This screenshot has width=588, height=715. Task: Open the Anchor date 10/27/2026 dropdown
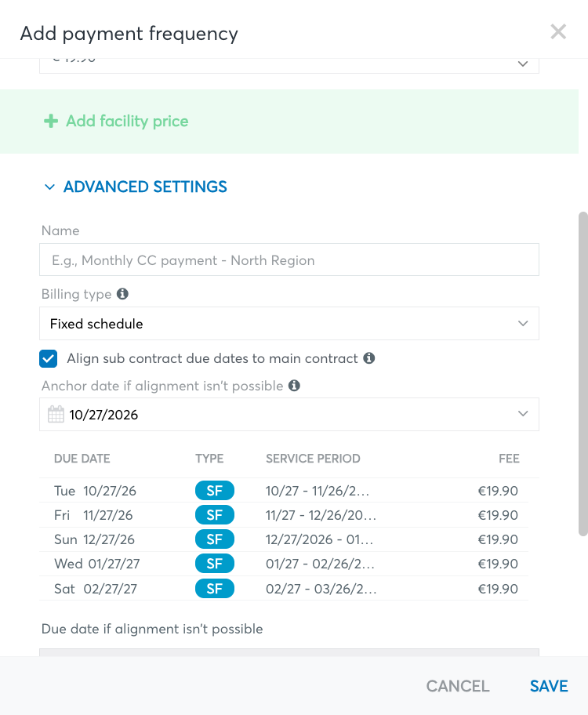pos(289,415)
